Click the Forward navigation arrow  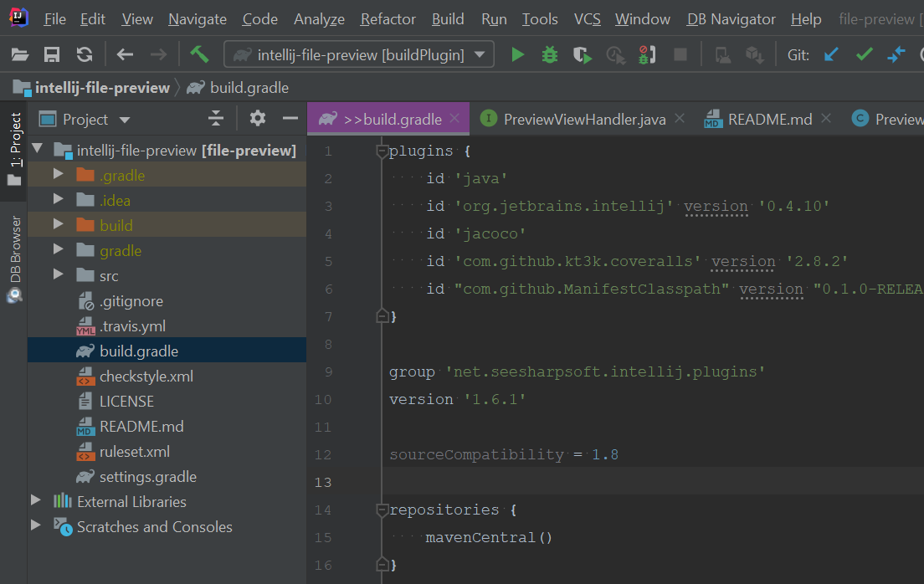pos(158,55)
